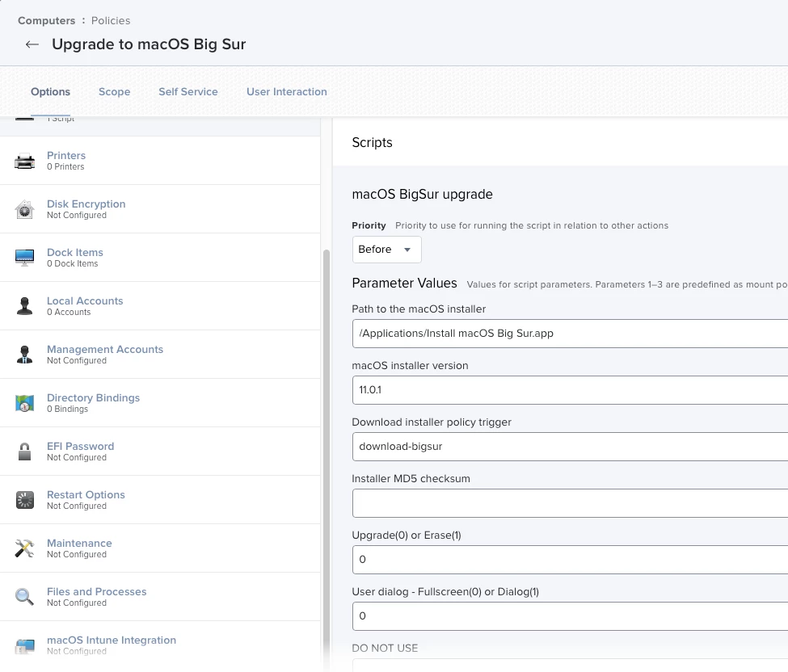Click the 'Upgrade to macOS Big Sur' policy title

[149, 44]
